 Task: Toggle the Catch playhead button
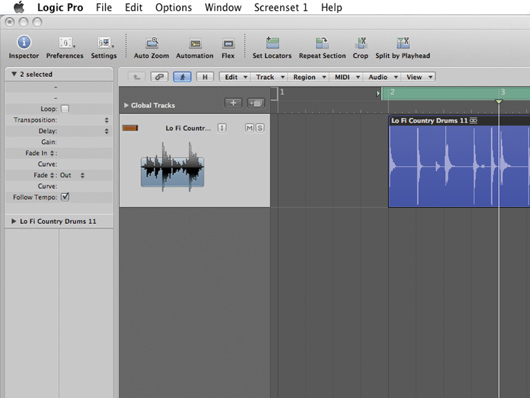pos(182,77)
